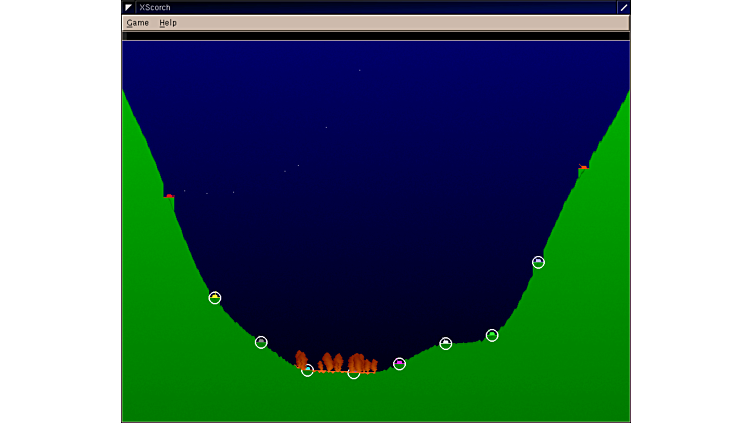
Task: Select the red tank on the left cliff ledge
Action: pos(169,196)
